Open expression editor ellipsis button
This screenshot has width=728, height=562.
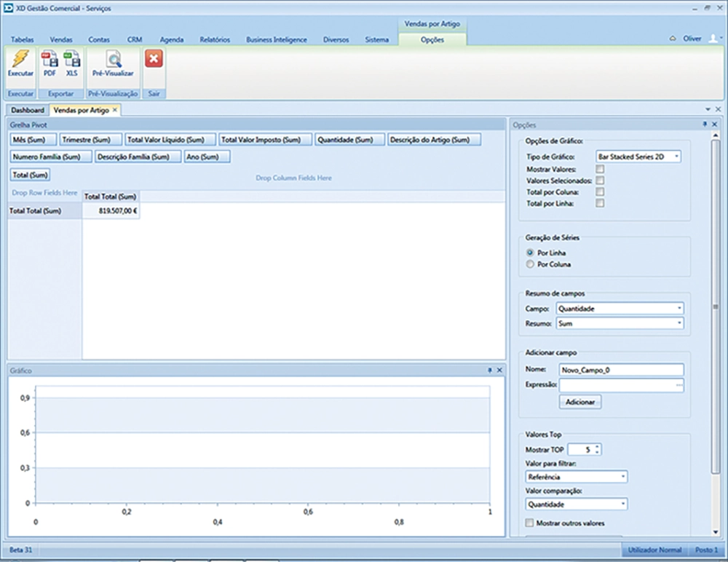click(x=679, y=384)
